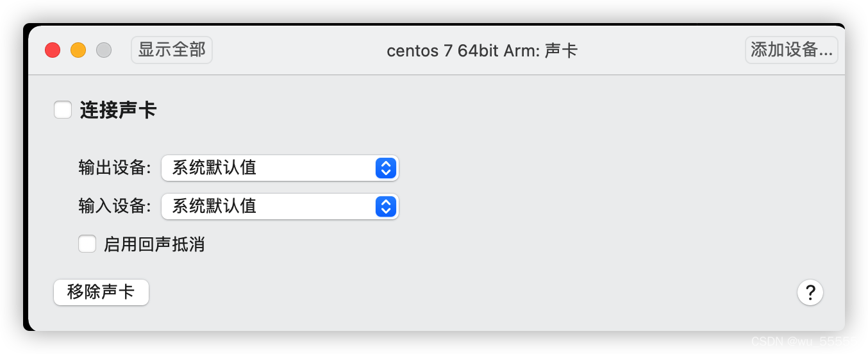Click the window title centos 7 64bit Arm

(462, 51)
